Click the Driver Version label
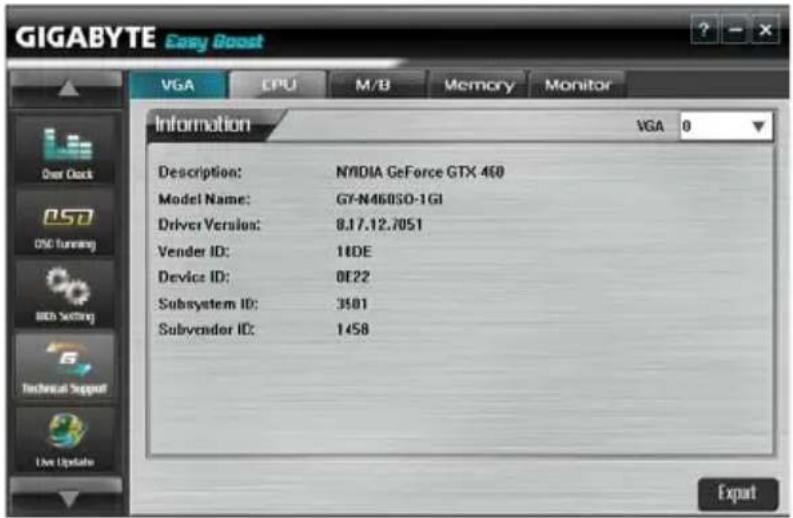This screenshot has height=518, width=793. pos(209,225)
